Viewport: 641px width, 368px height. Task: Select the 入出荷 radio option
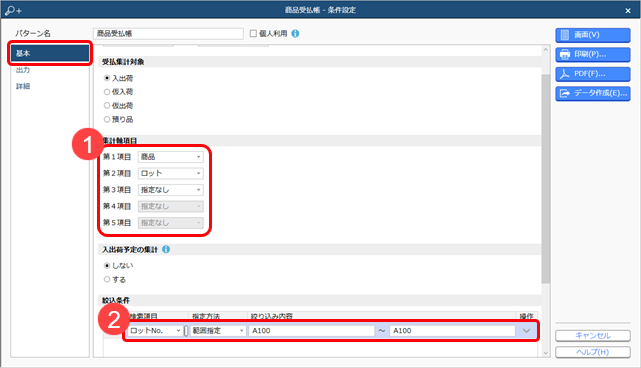107,78
